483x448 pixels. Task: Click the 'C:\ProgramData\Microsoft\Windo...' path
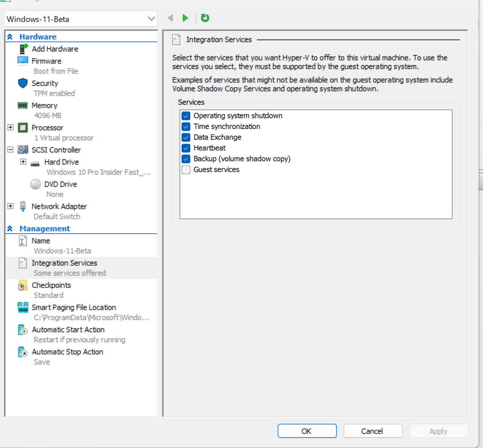click(x=91, y=318)
